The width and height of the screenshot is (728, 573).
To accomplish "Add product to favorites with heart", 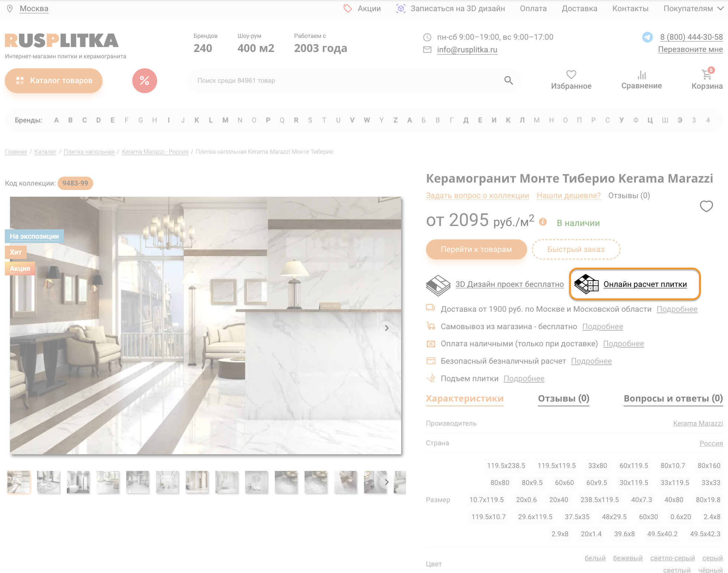I will (706, 206).
